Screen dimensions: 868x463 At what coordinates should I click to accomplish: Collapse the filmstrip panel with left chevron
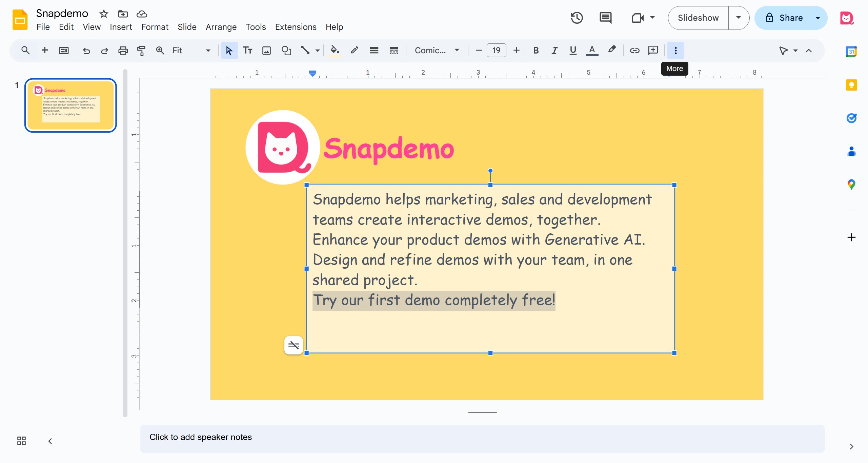click(50, 441)
